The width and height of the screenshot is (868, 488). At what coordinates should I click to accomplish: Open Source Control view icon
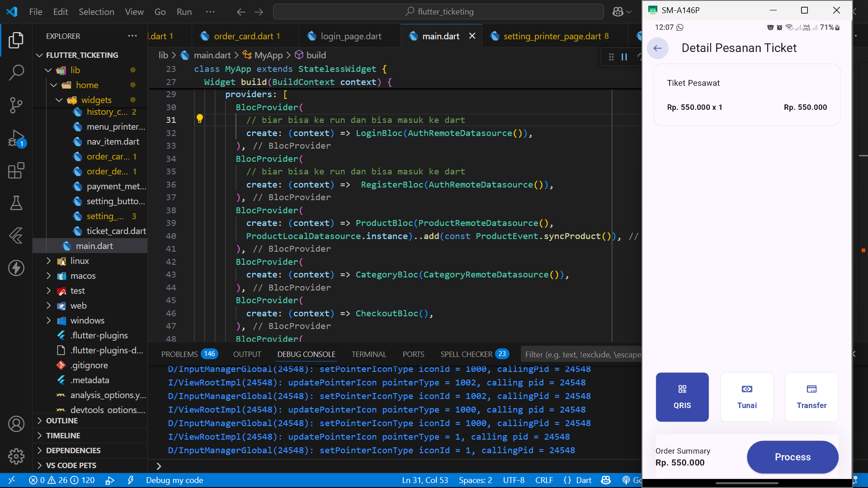coord(16,105)
